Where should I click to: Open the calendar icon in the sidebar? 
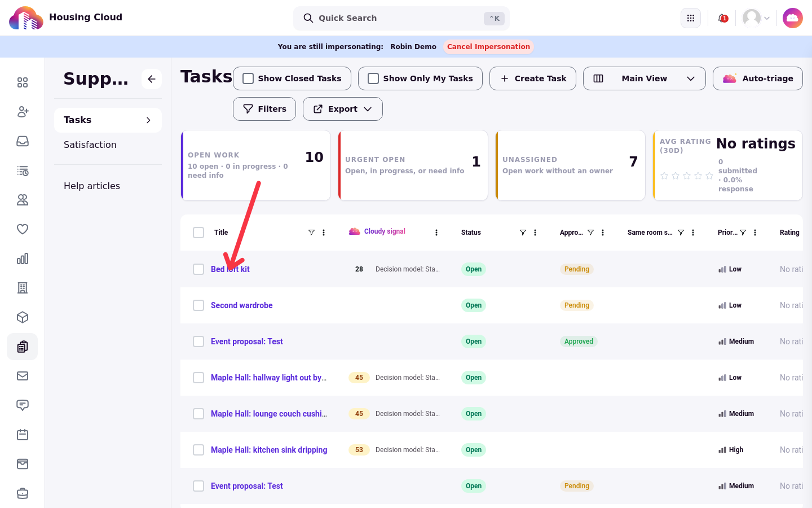point(23,435)
